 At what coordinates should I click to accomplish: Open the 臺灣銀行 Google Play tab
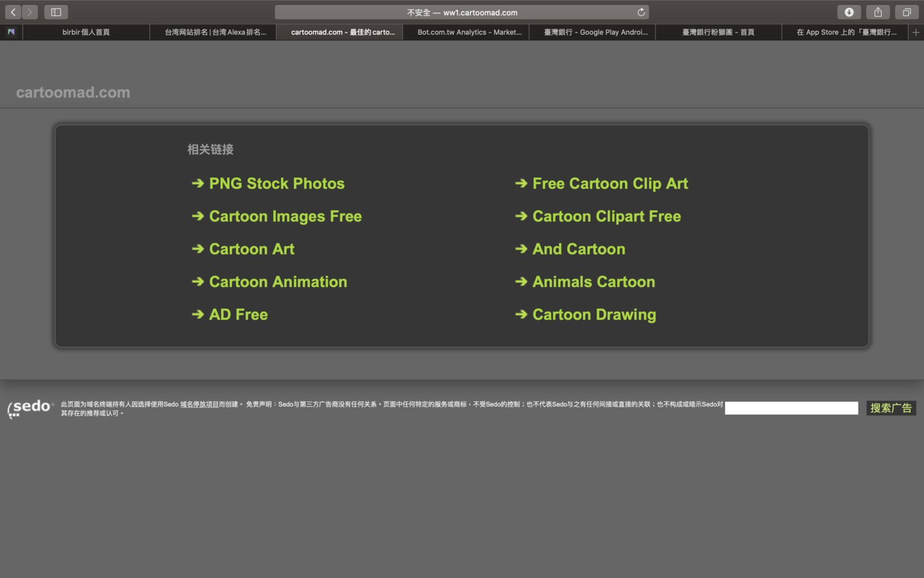coord(592,32)
